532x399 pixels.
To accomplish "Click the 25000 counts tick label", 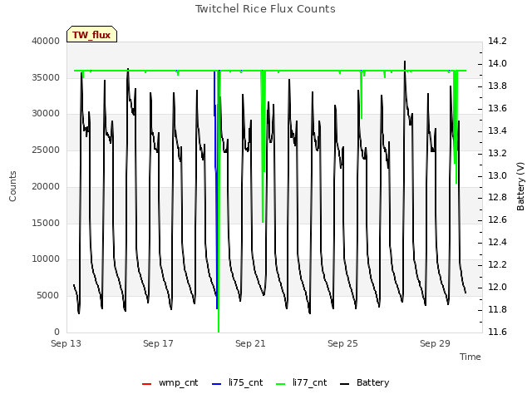I will (x=46, y=150).
